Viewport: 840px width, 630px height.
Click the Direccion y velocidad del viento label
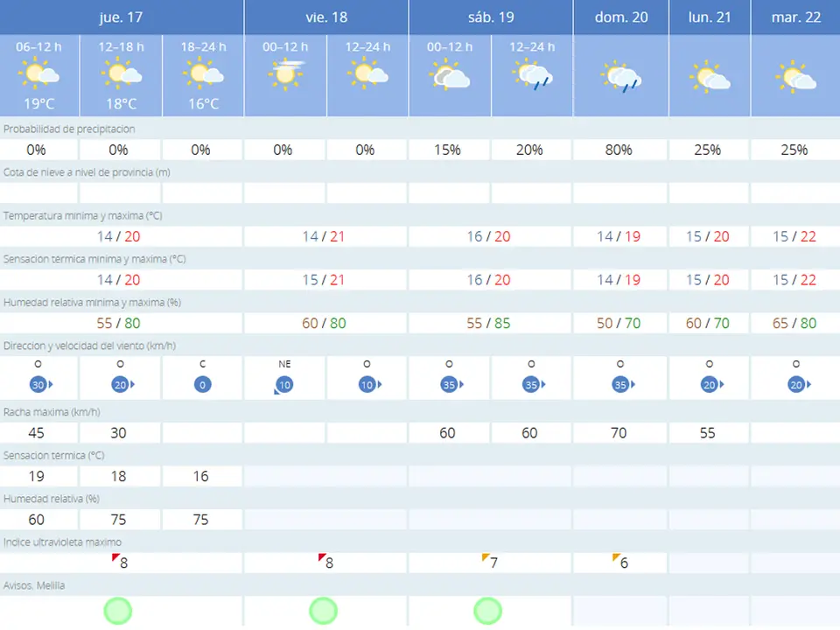(x=89, y=346)
